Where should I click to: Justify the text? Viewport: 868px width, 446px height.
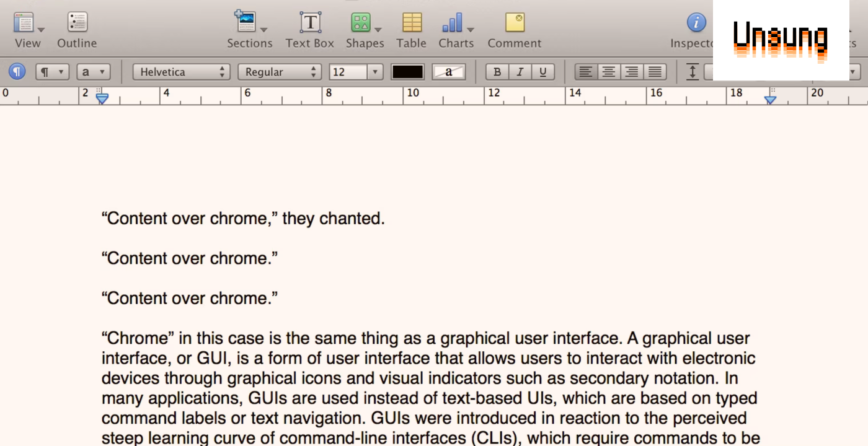click(655, 72)
